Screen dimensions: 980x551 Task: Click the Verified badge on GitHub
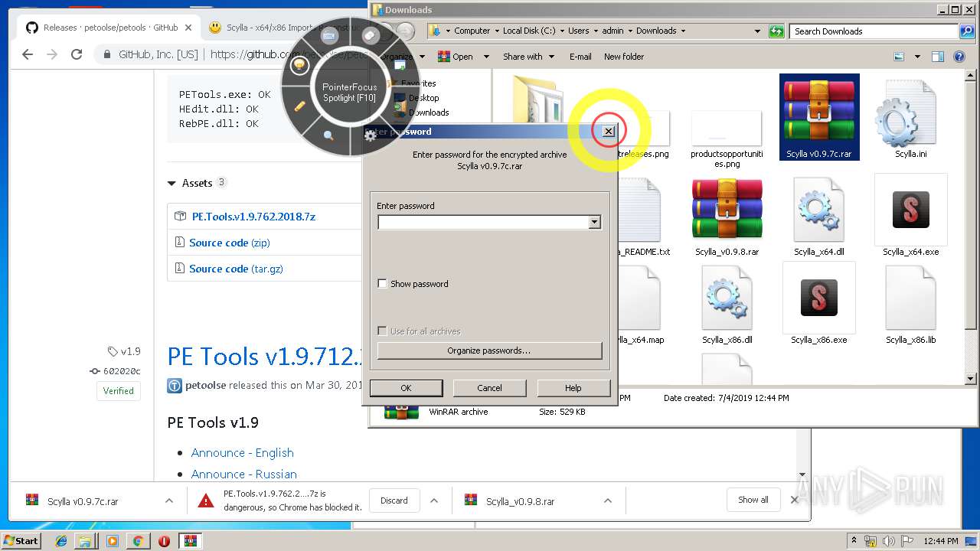point(119,390)
